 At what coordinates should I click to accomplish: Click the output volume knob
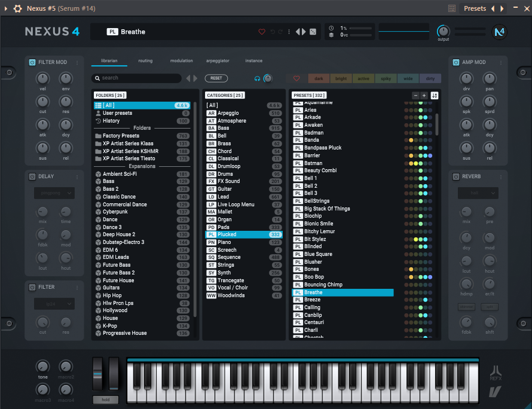(443, 31)
